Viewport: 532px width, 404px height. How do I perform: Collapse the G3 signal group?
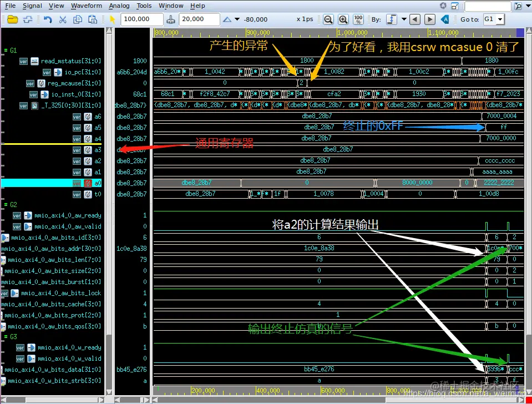(x=6, y=337)
